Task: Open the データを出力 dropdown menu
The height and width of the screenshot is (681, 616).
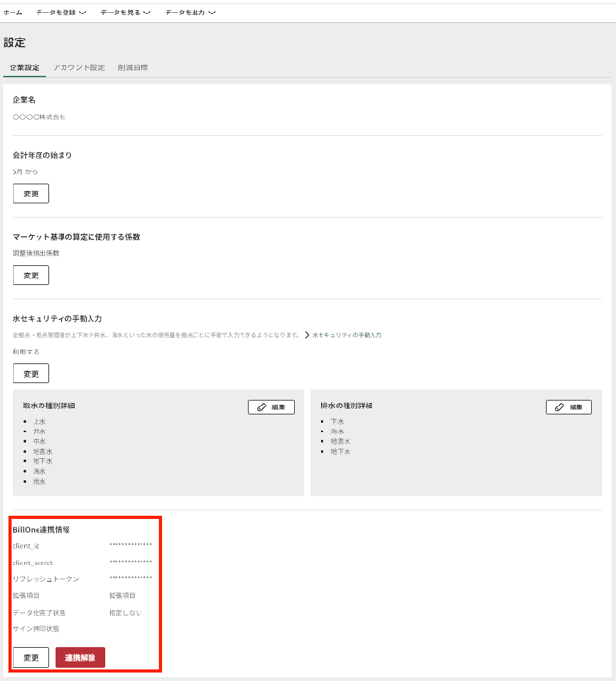Action: coord(190,13)
